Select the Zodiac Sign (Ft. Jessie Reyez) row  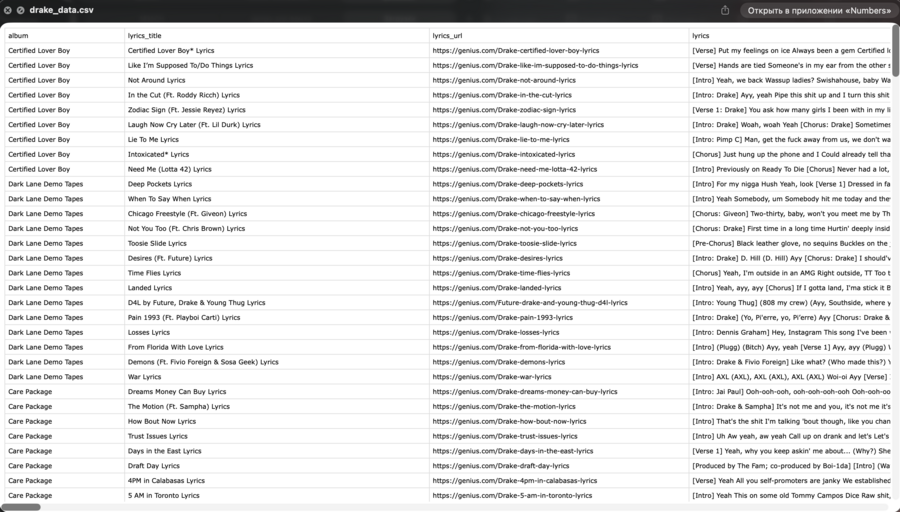click(x=448, y=110)
